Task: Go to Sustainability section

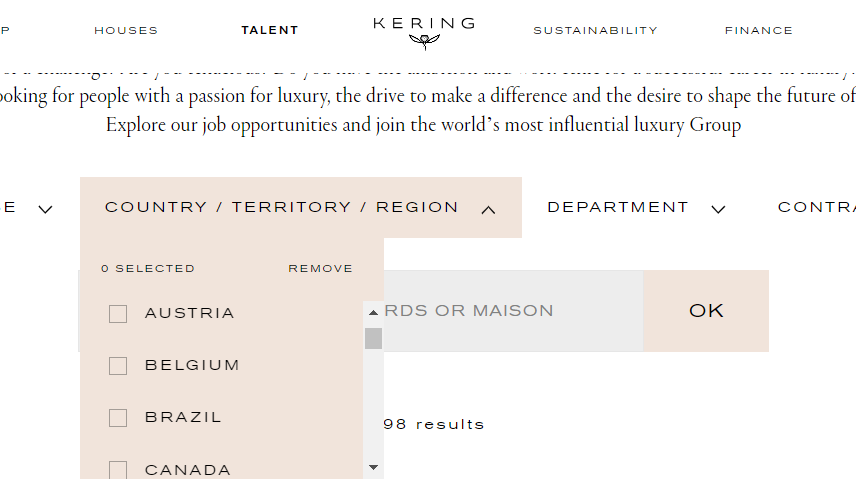Action: pos(596,31)
